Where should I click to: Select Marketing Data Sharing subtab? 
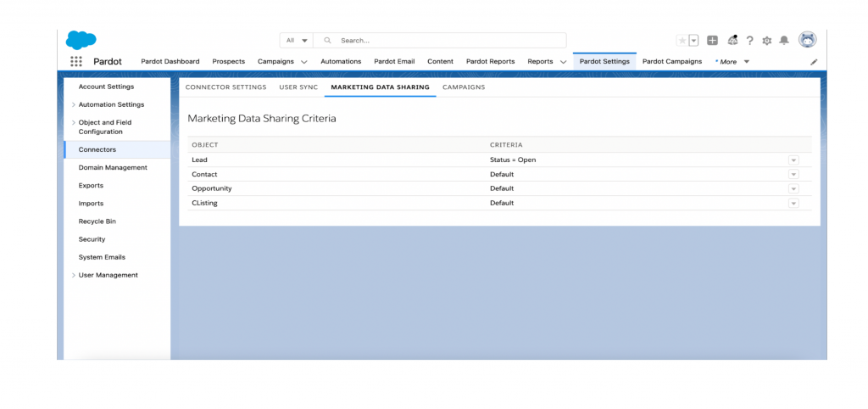(x=381, y=87)
